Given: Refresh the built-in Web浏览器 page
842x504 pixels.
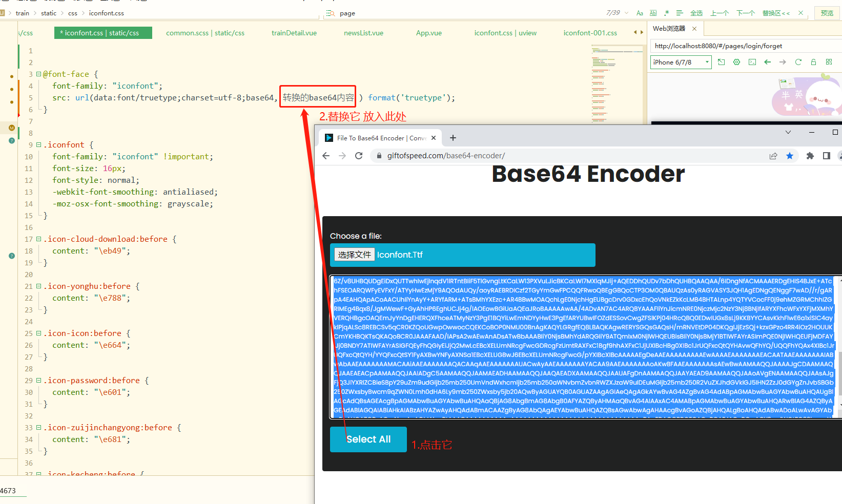Looking at the screenshot, I should point(798,62).
